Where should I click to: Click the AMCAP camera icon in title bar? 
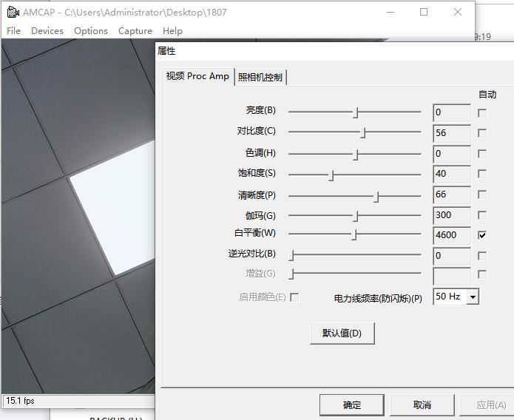tap(12, 12)
